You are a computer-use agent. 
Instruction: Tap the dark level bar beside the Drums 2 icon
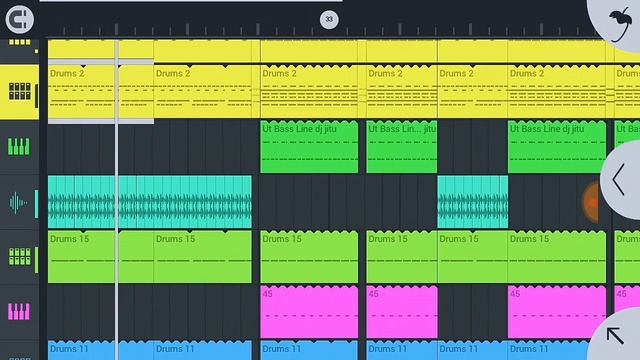36,96
